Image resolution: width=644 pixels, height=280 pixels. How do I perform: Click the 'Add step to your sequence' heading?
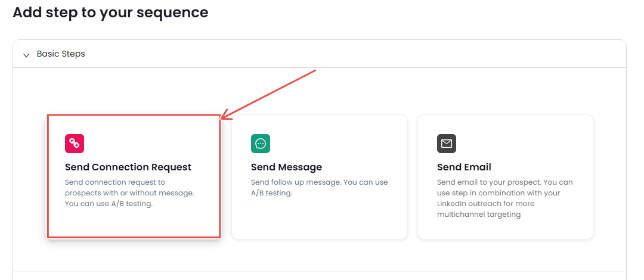click(x=110, y=13)
